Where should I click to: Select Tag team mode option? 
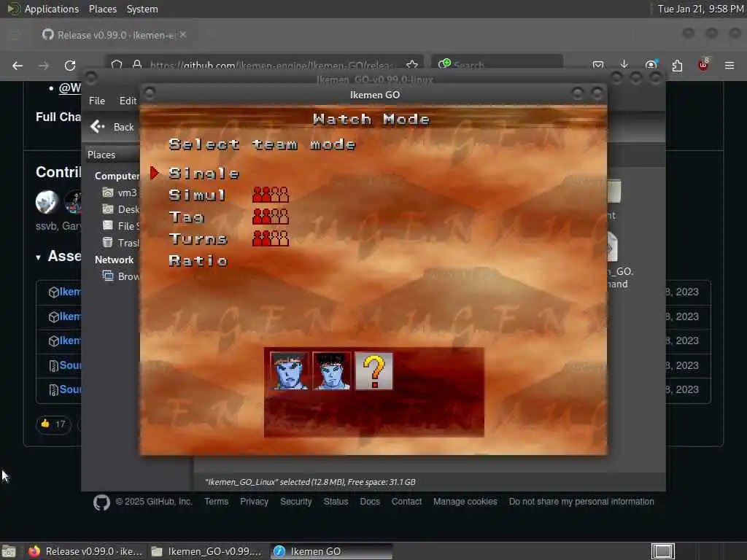pos(187,217)
